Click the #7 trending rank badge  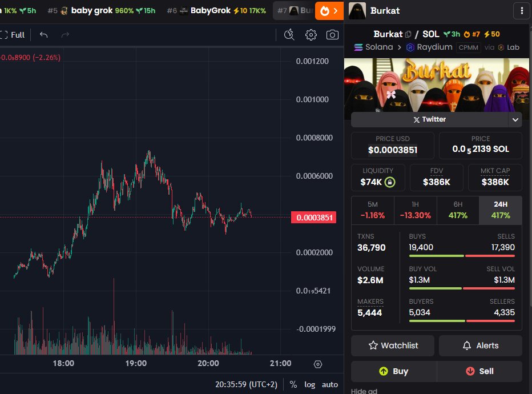[472, 34]
